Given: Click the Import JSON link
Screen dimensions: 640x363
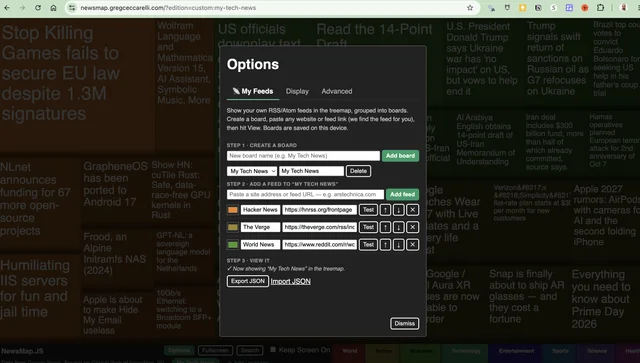Looking at the screenshot, I should [x=291, y=281].
